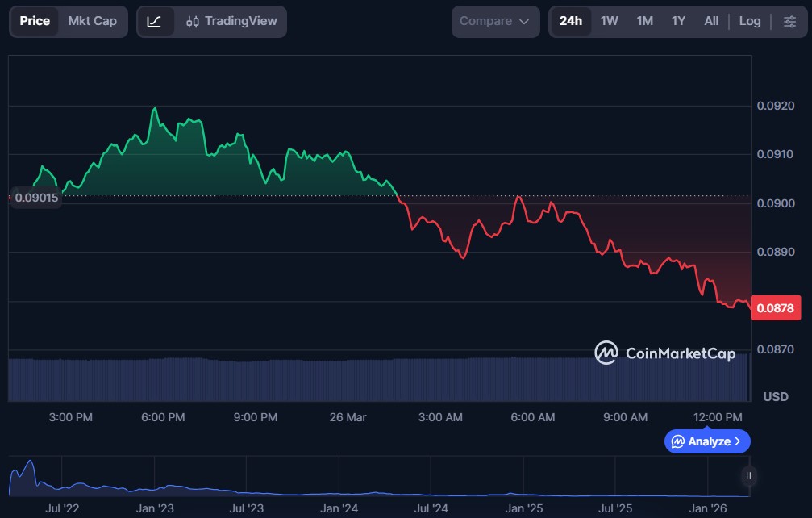Open chart settings sliders icon

pos(789,22)
